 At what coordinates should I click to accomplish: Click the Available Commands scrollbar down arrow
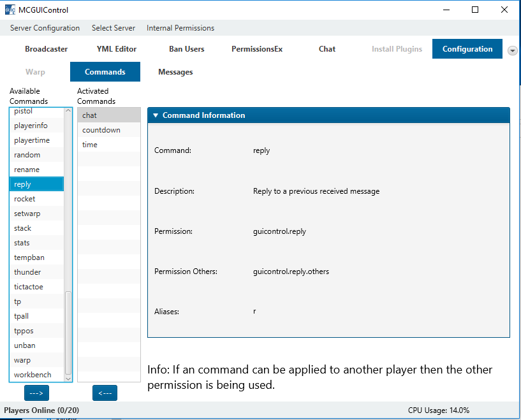point(68,377)
